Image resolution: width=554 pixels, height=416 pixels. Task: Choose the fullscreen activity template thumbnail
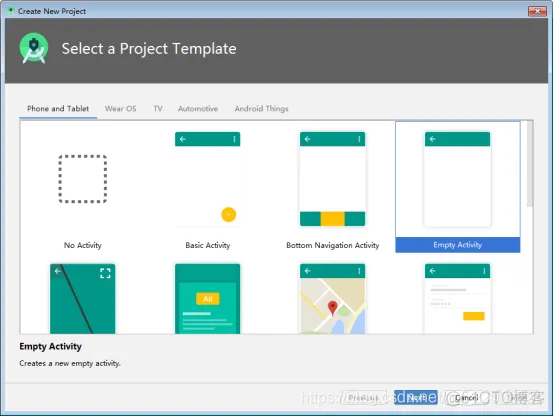click(x=83, y=298)
